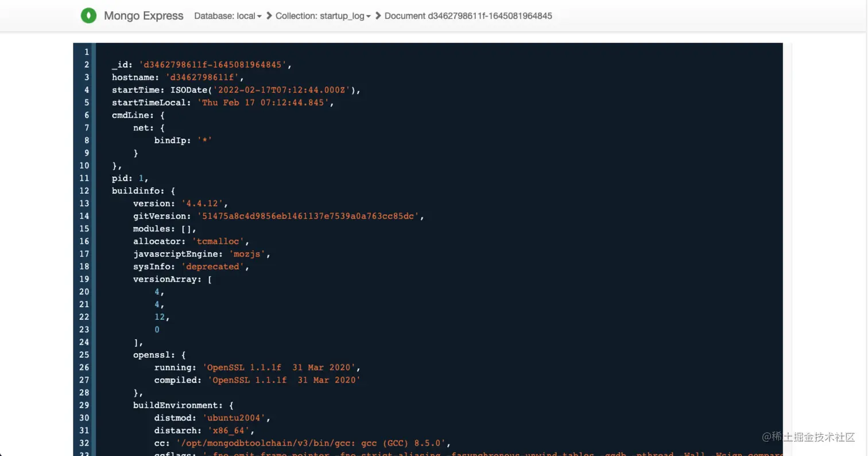The height and width of the screenshot is (456, 868).
Task: Click line number 19 in the gutter
Action: point(84,279)
